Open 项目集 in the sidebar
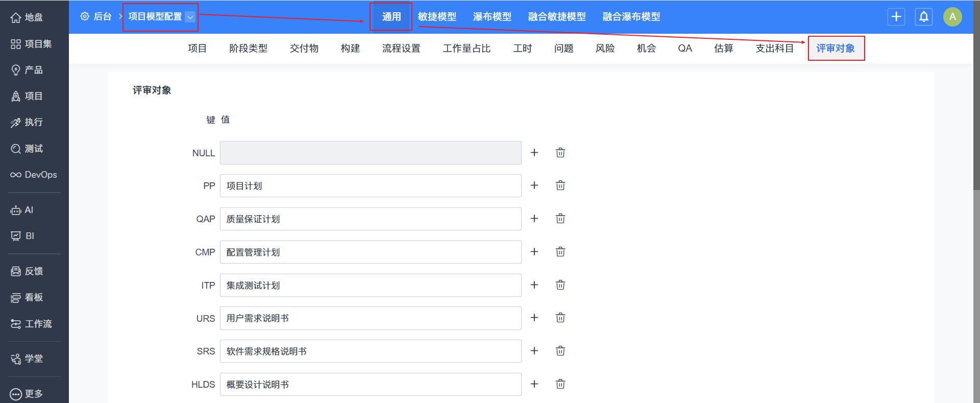Screen dimensions: 980x403 click(31, 44)
